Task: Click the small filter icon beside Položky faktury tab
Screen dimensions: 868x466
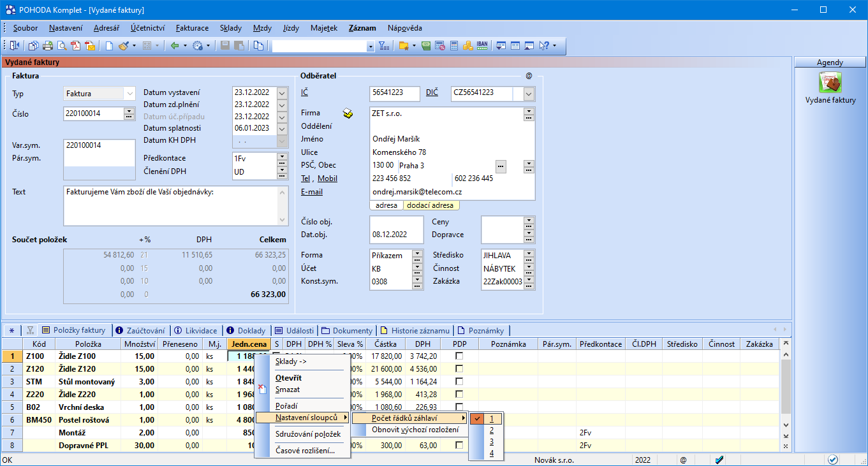Action: (x=30, y=330)
